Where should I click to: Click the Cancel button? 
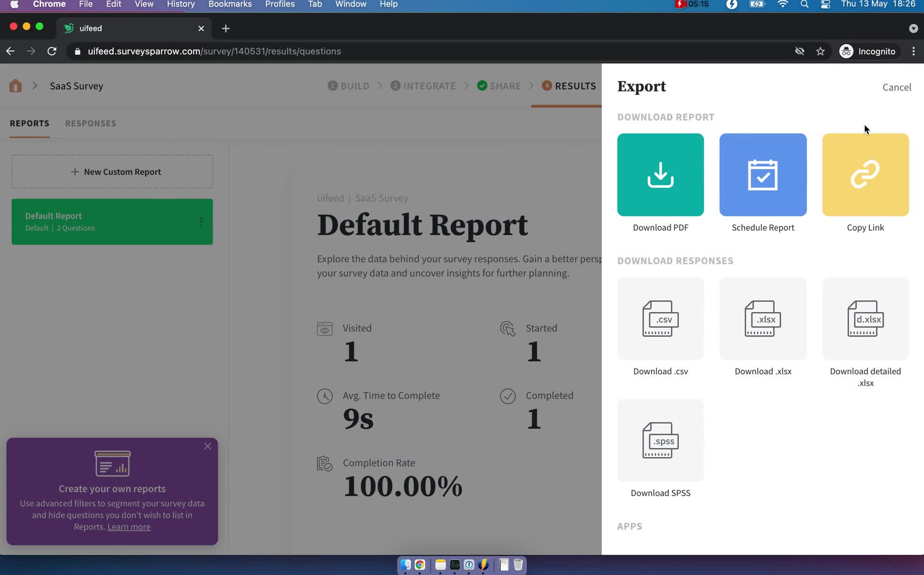tap(897, 87)
